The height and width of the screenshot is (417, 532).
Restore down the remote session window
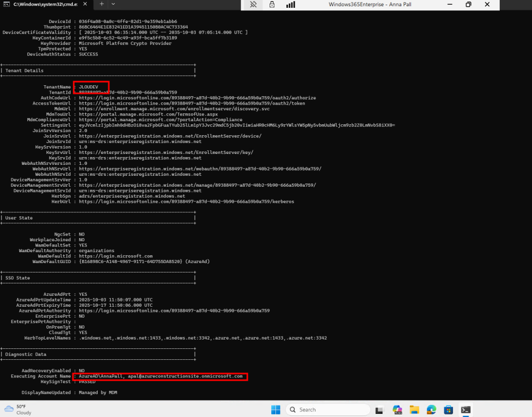[x=468, y=5]
